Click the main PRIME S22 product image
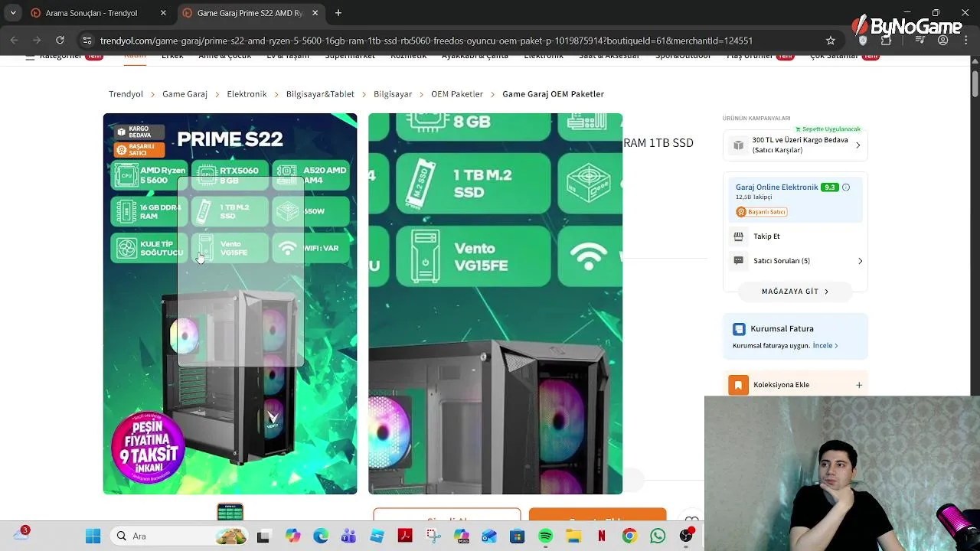 click(x=230, y=304)
